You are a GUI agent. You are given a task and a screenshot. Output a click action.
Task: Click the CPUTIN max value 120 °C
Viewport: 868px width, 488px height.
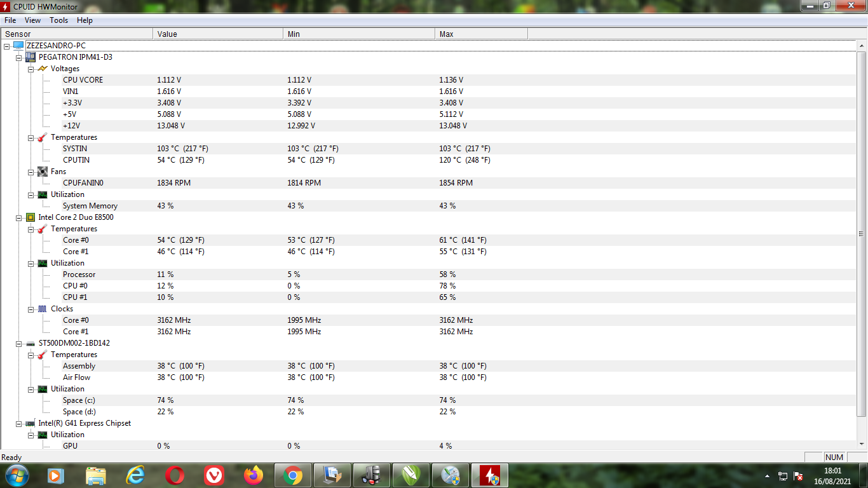pos(465,160)
